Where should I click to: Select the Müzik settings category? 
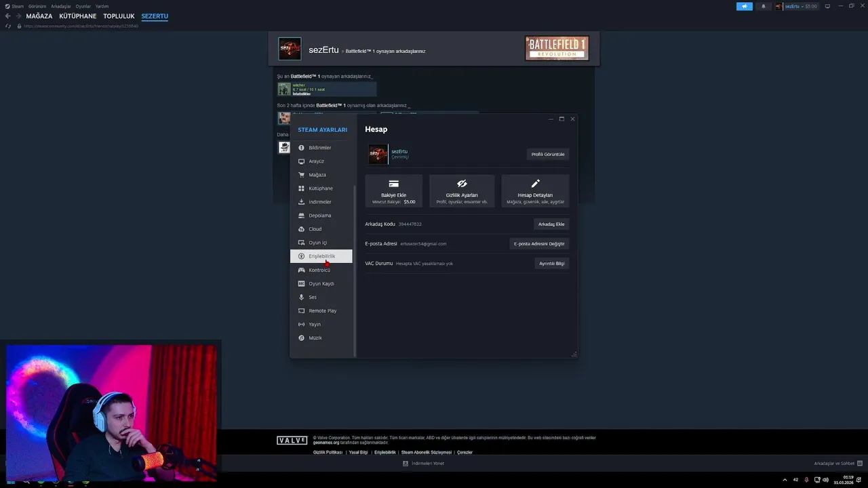coord(321,338)
